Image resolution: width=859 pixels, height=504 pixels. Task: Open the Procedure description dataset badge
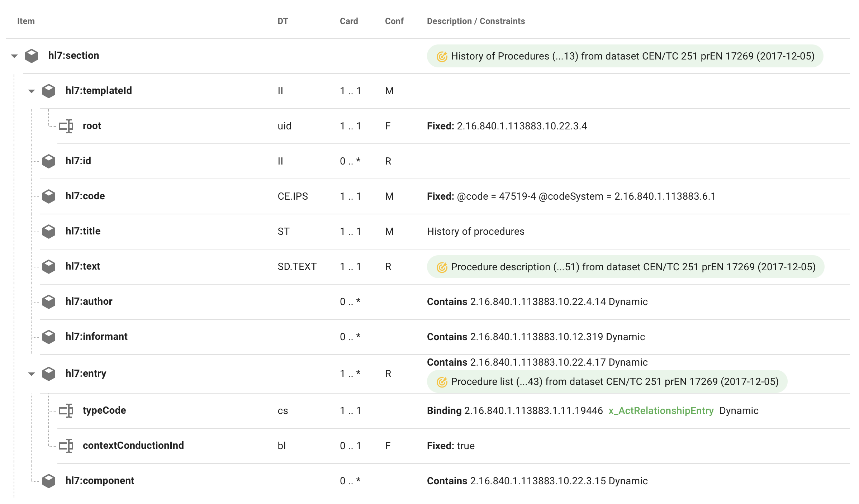click(632, 267)
